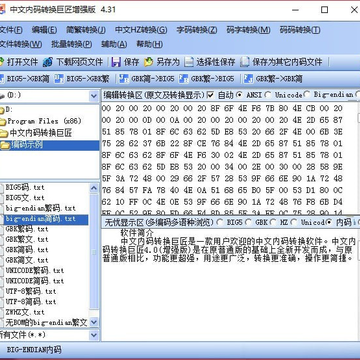Maximize the application window
The height and width of the screenshot is (360, 360).
[324, 10]
